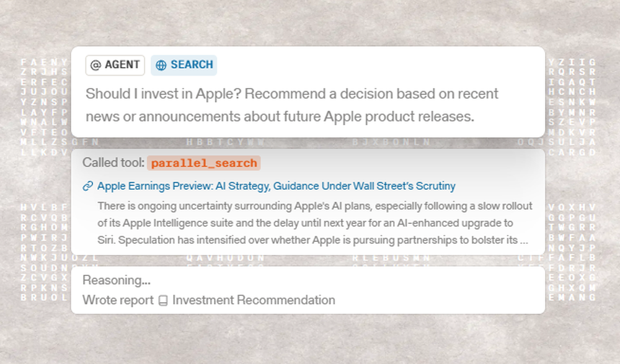Viewport: 620px width, 364px height.
Task: Expand the Reasoning... section
Action: click(117, 280)
